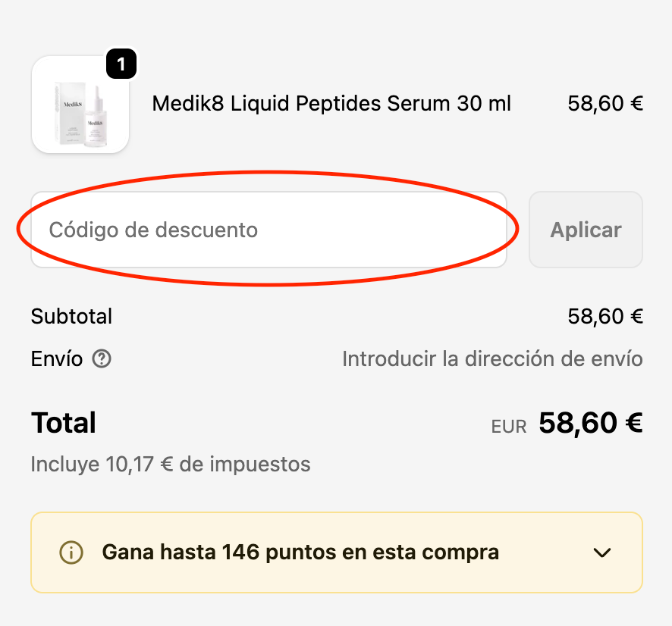Click the EUR currency label

pyautogui.click(x=508, y=427)
